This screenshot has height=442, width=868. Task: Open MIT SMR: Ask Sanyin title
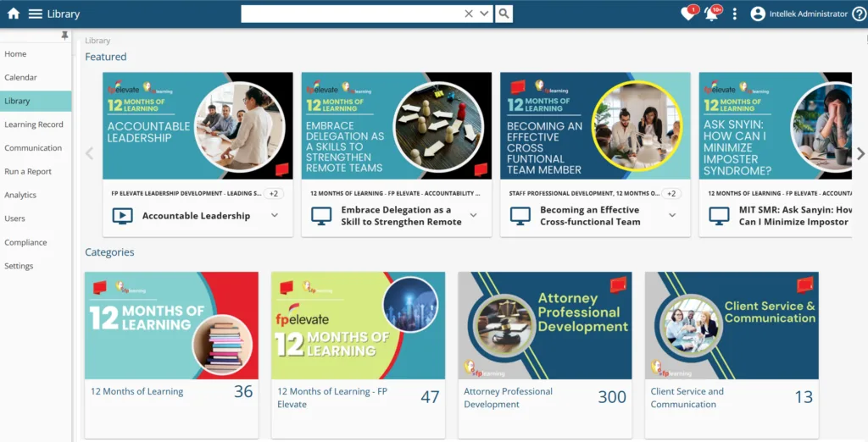795,216
